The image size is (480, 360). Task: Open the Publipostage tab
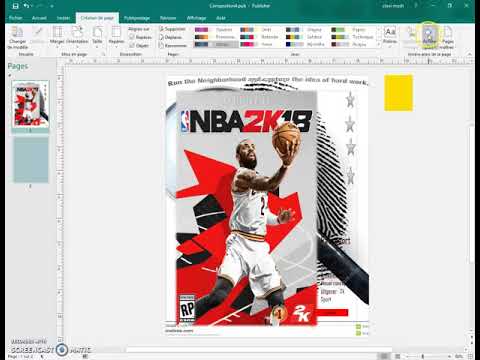point(137,18)
